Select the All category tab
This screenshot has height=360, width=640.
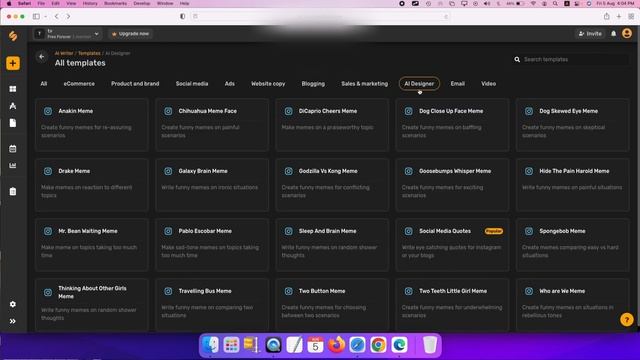(x=44, y=84)
